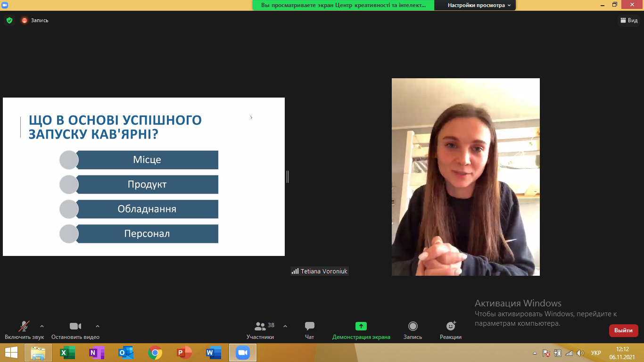The height and width of the screenshot is (362, 644).
Task: Click the green screen-viewing notification bar
Action: click(344, 5)
